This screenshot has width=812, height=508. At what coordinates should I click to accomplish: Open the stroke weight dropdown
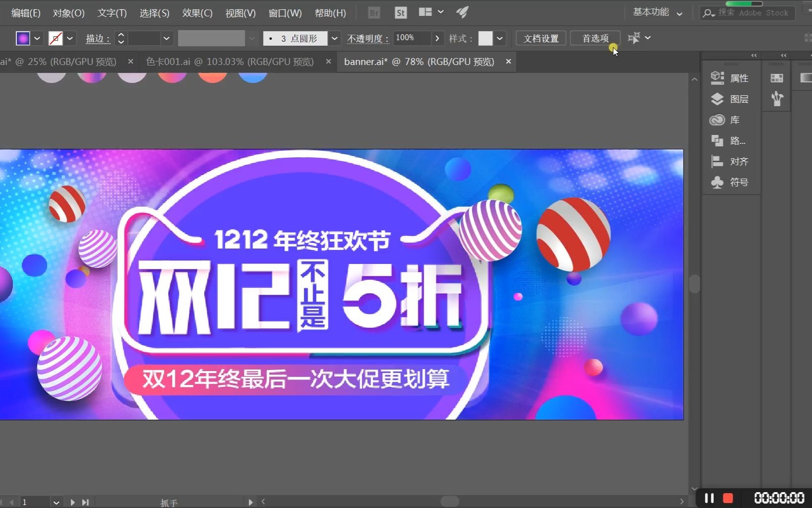167,38
